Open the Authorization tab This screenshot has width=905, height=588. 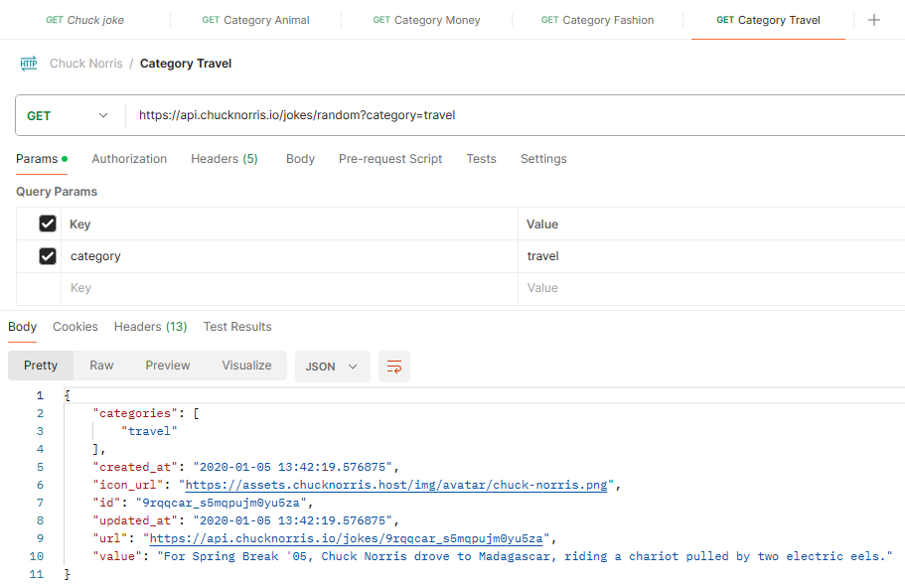[129, 159]
